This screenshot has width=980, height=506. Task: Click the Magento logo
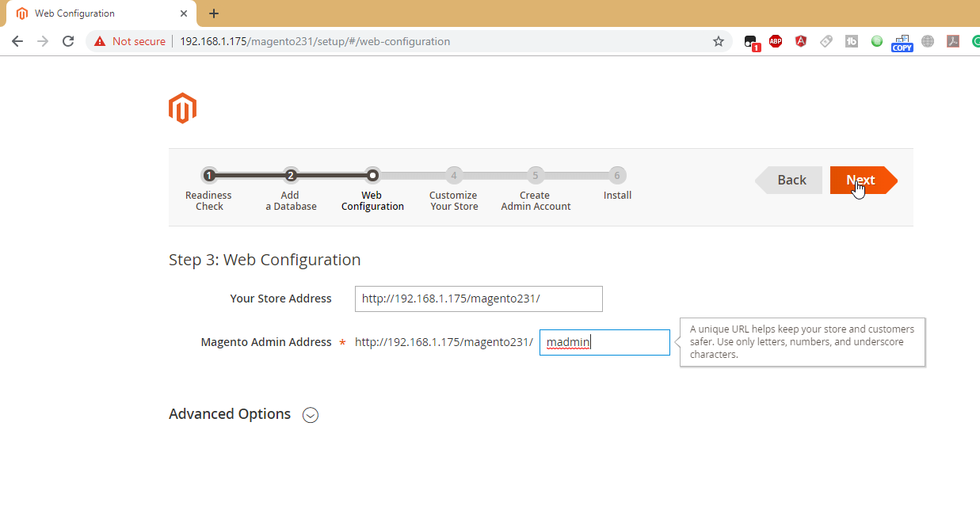tap(182, 108)
